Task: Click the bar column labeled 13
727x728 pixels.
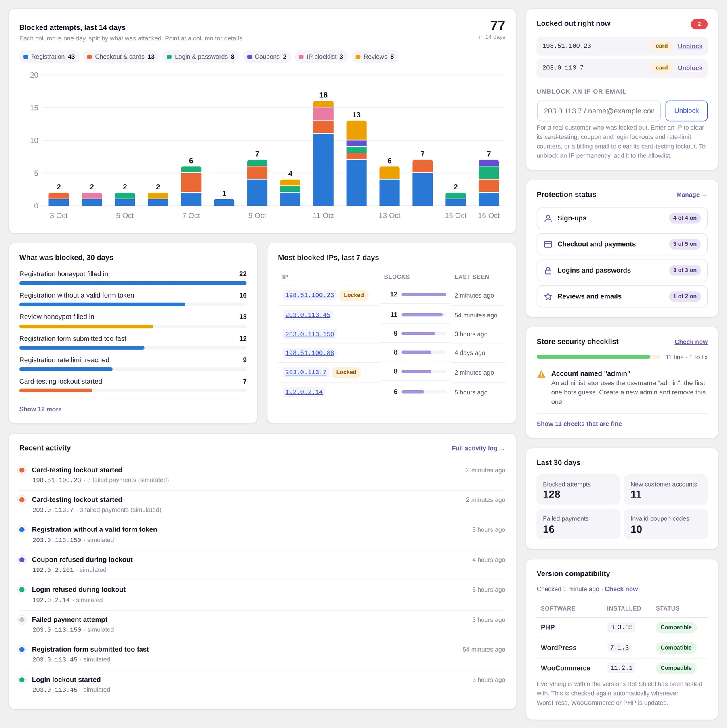Action: (356, 163)
